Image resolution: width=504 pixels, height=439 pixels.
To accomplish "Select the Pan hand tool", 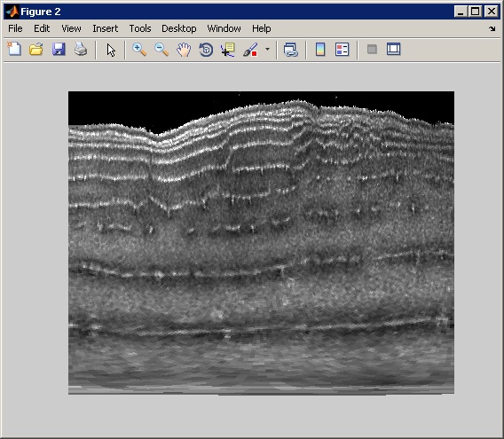I will 184,50.
